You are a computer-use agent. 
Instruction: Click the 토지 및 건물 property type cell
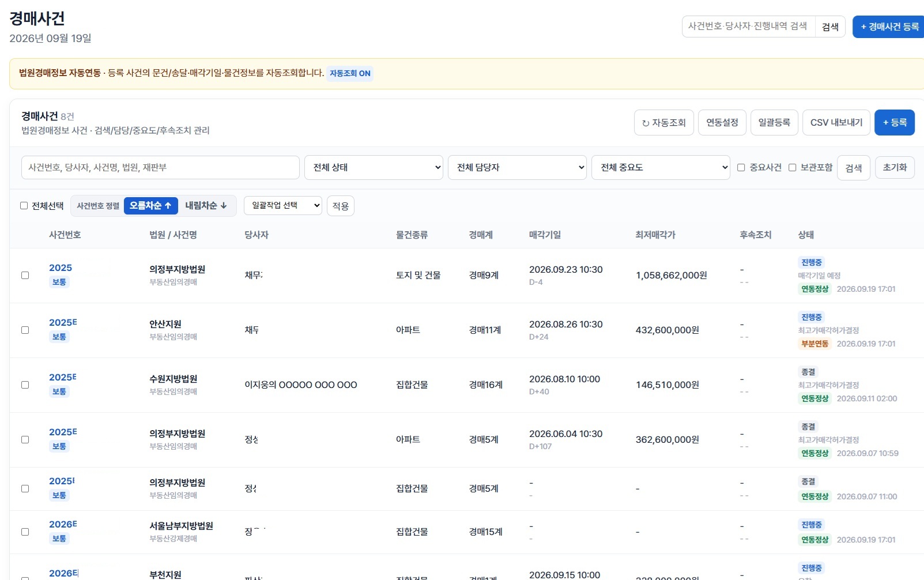point(418,275)
